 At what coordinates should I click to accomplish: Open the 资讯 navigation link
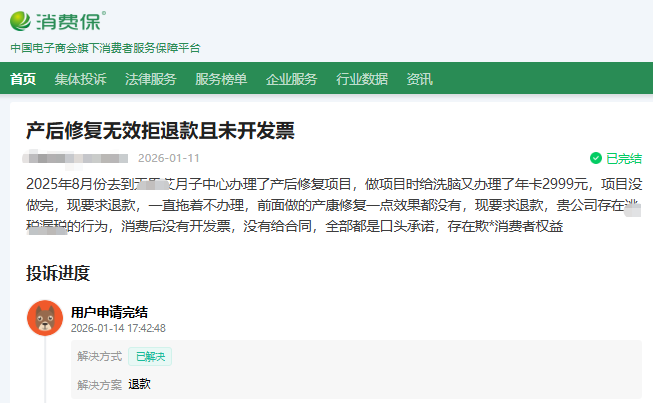(x=419, y=80)
